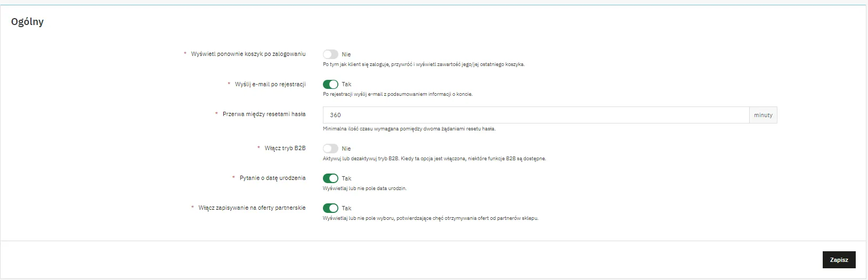Click 'Tak' text beside the e-mail registration toggle
868x280 pixels.
(346, 84)
